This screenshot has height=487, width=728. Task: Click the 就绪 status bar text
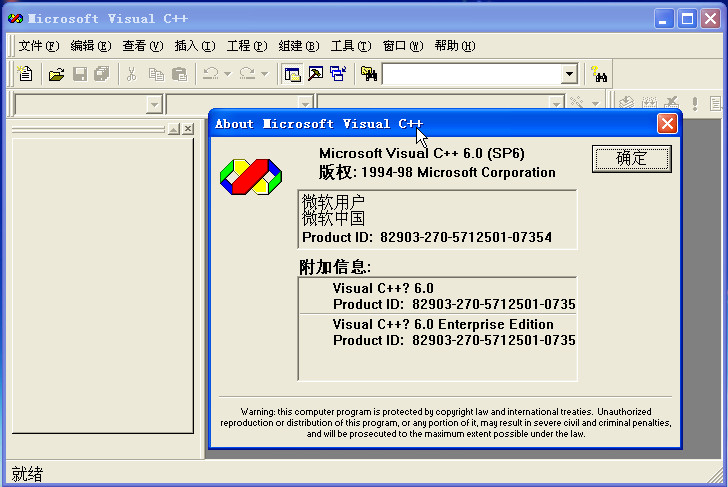[27, 474]
